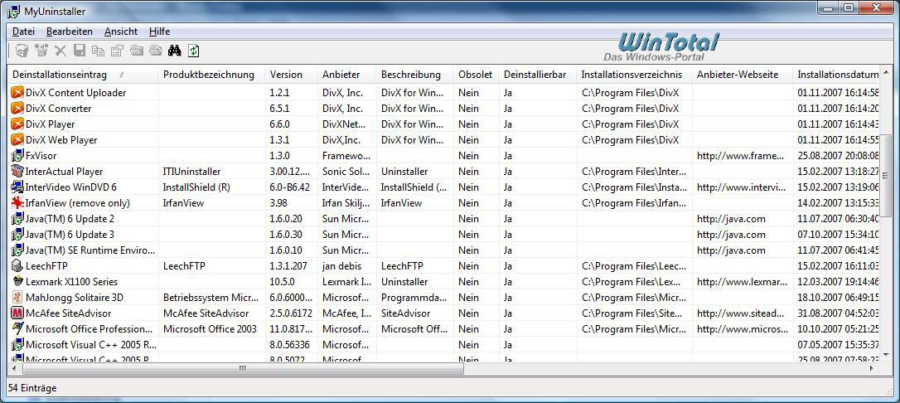Open Find using the binoculars icon
The height and width of the screenshot is (403, 900).
click(174, 51)
